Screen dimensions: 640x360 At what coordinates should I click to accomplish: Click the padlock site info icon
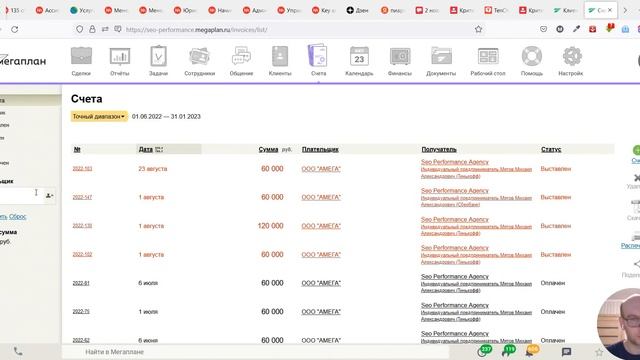click(x=92, y=29)
